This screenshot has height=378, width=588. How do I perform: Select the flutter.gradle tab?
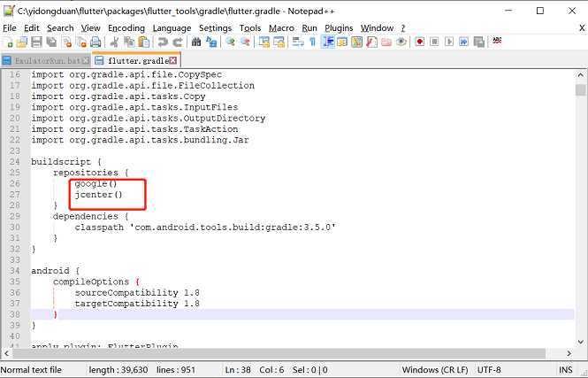pyautogui.click(x=136, y=60)
